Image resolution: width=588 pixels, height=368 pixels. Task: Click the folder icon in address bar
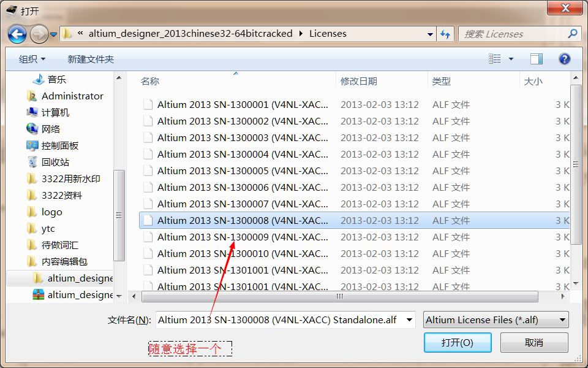point(67,34)
